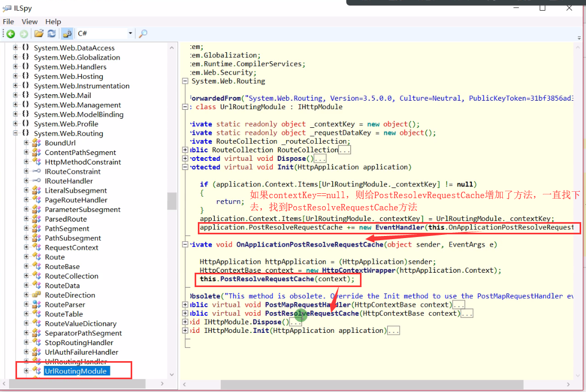Click the LiteralSubsegment class icon
Screen dimensions: 586x392
pyautogui.click(x=37, y=190)
